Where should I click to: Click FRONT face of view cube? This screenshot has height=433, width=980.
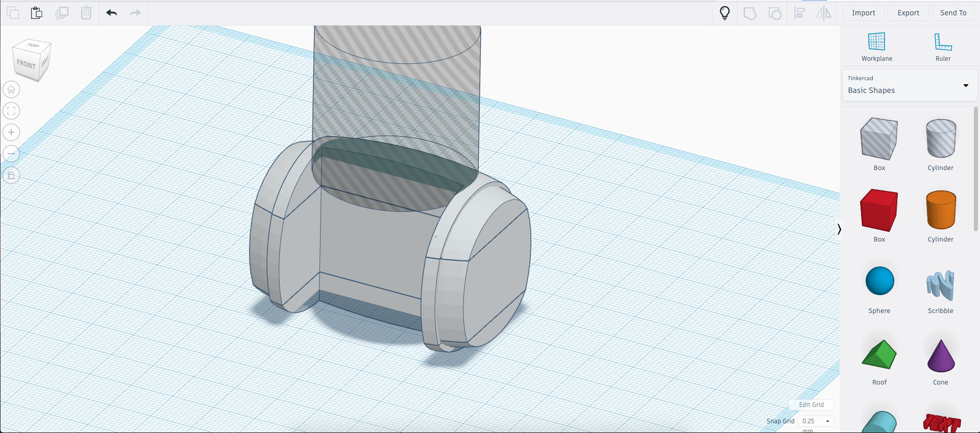26,65
